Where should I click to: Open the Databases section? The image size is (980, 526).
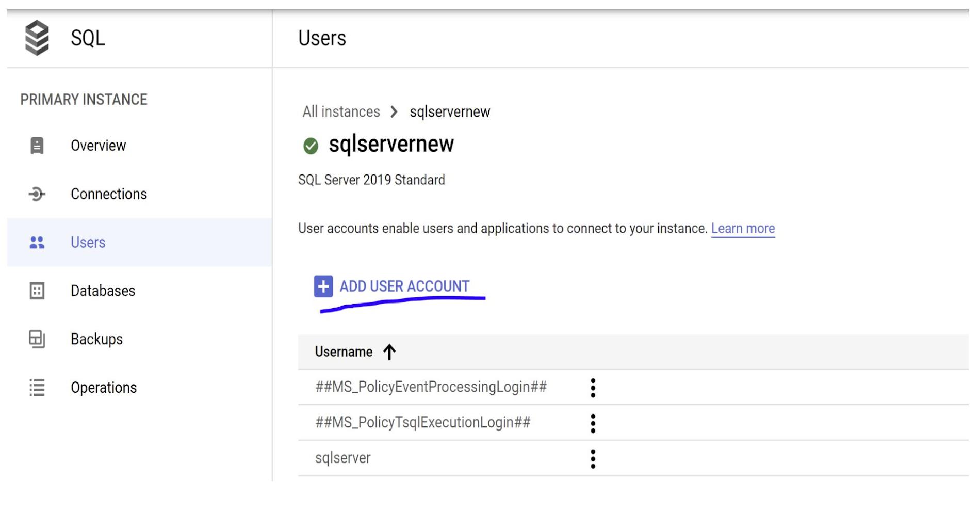coord(103,291)
